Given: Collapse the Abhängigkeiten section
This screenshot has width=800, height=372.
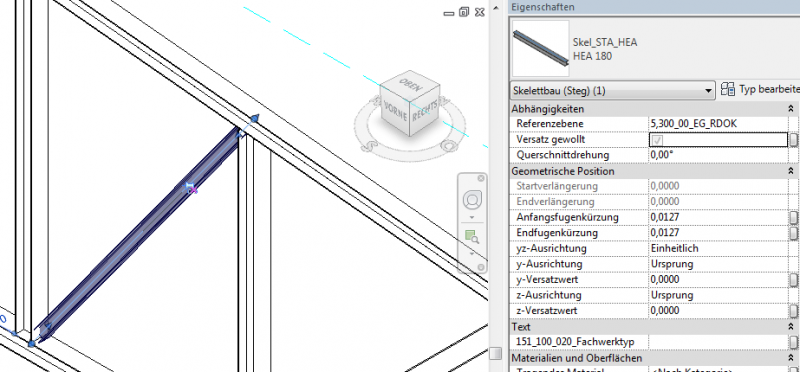Looking at the screenshot, I should pos(790,109).
